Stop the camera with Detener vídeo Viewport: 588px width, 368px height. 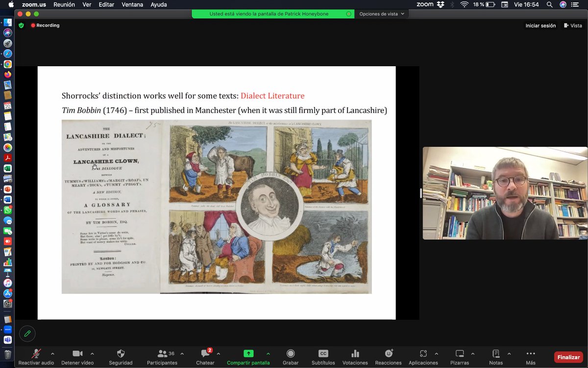pyautogui.click(x=77, y=357)
